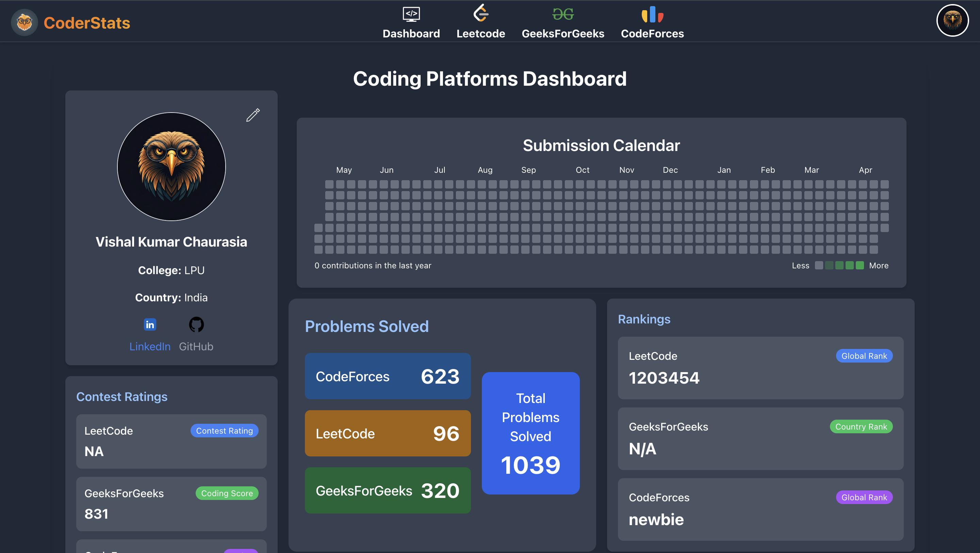Click the Coding Score badge for GeeksForGeeks

click(x=227, y=493)
